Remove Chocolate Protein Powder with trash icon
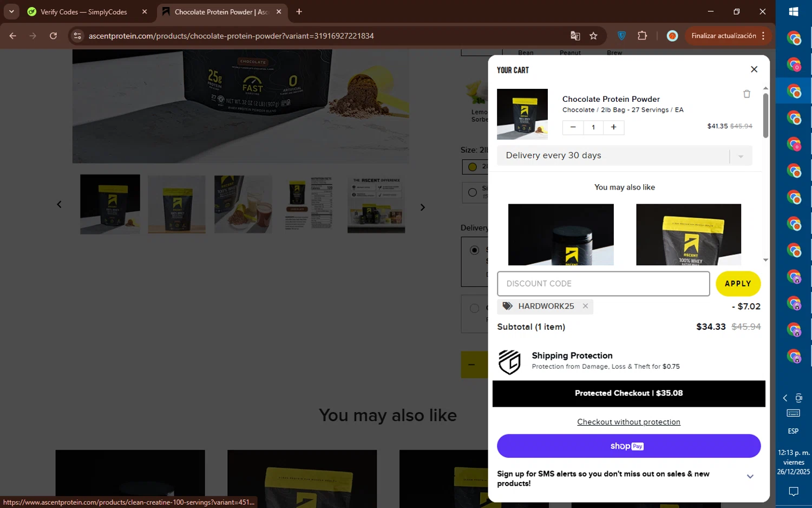812x508 pixels. [x=746, y=94]
